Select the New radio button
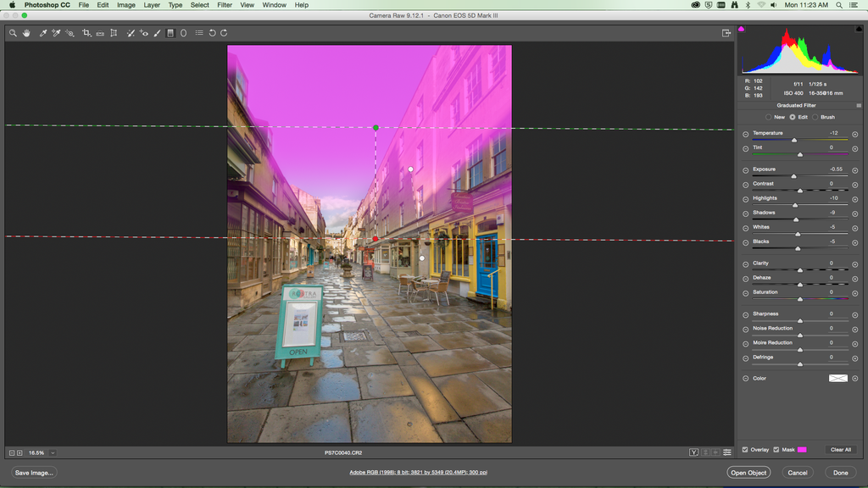868x488 pixels. [769, 117]
